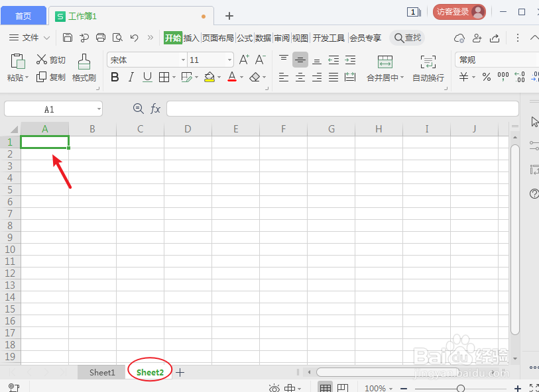Open the 数据 ribbon tab
539x392 pixels.
pos(263,38)
